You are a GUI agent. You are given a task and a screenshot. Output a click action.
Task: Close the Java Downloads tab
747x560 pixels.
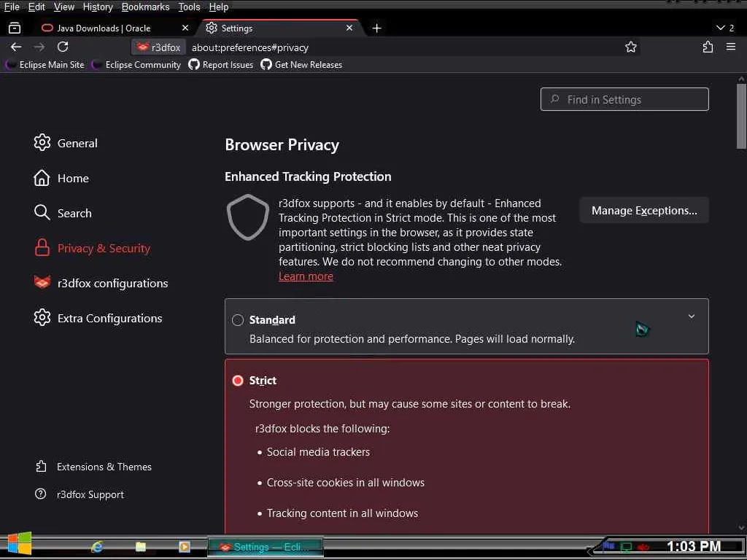tap(185, 28)
